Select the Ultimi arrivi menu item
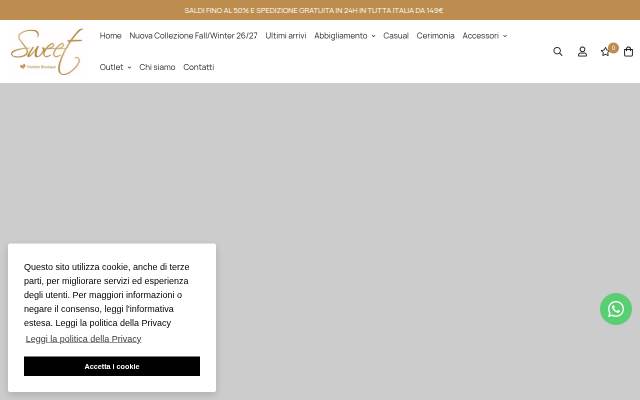 click(x=286, y=36)
